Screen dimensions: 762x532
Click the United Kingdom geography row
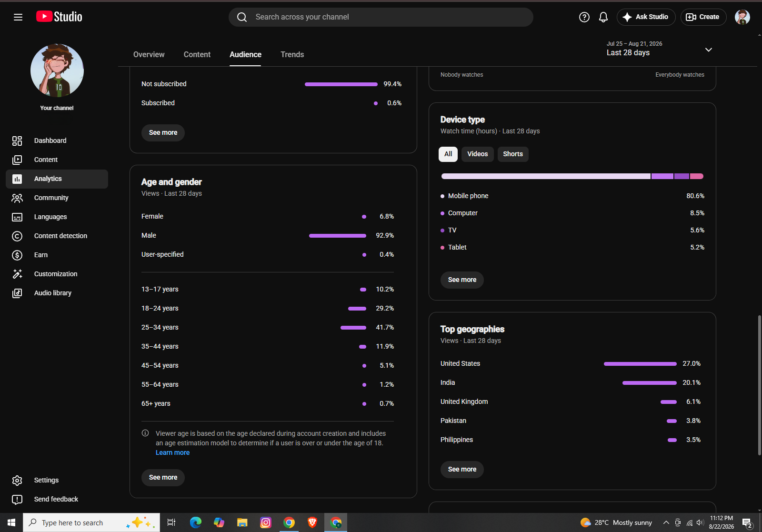point(571,402)
